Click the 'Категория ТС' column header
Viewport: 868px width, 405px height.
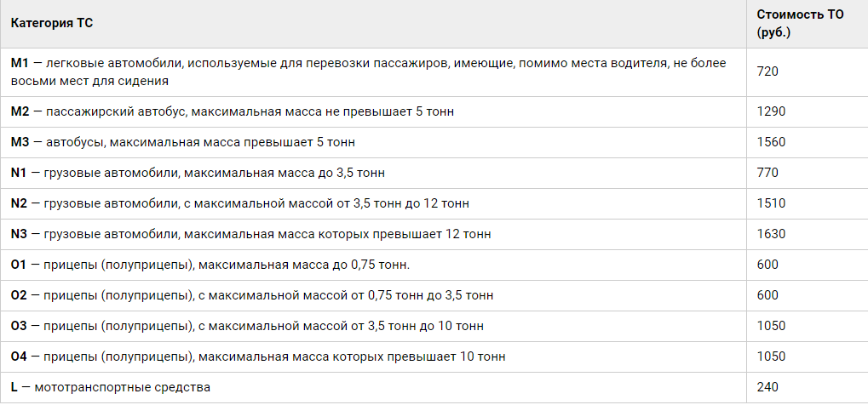pos(52,24)
